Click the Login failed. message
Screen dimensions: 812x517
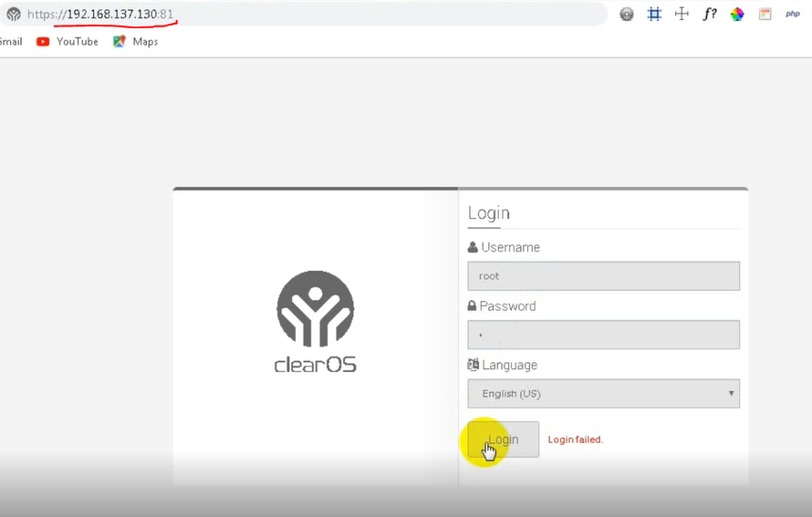[576, 439]
